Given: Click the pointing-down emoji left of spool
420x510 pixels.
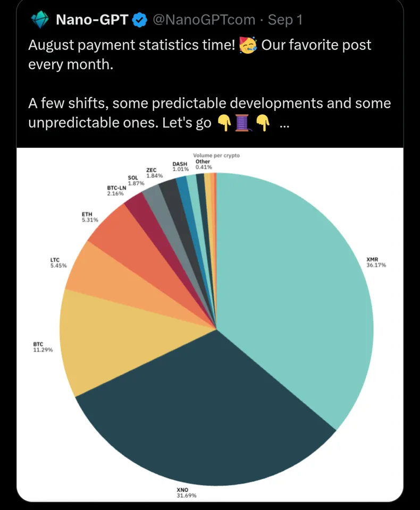Looking at the screenshot, I should point(224,123).
